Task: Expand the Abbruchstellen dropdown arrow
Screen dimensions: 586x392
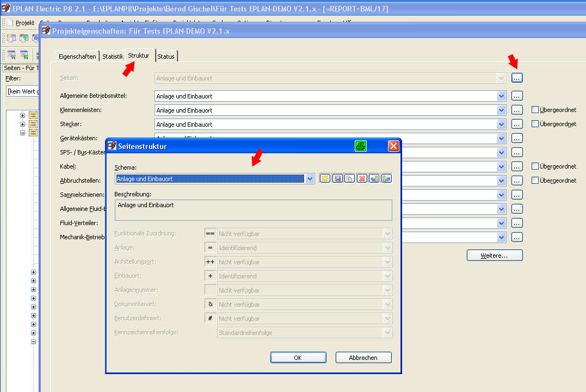Action: 501,181
